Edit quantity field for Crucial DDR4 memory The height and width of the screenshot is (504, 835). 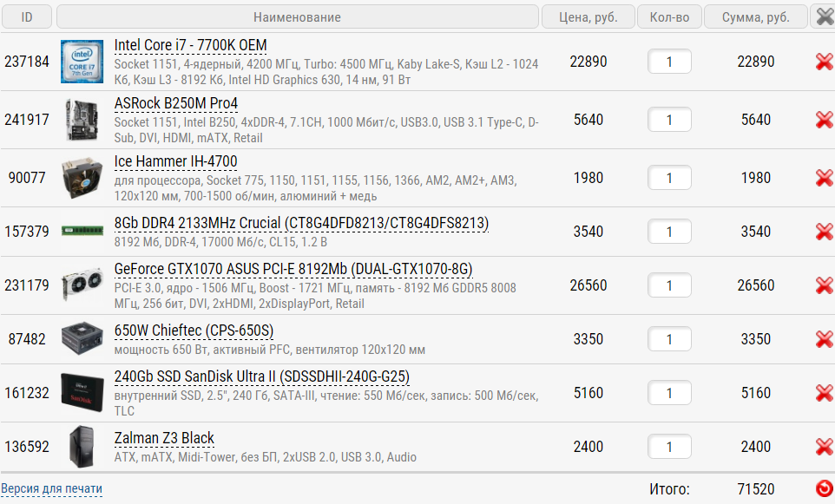click(669, 232)
